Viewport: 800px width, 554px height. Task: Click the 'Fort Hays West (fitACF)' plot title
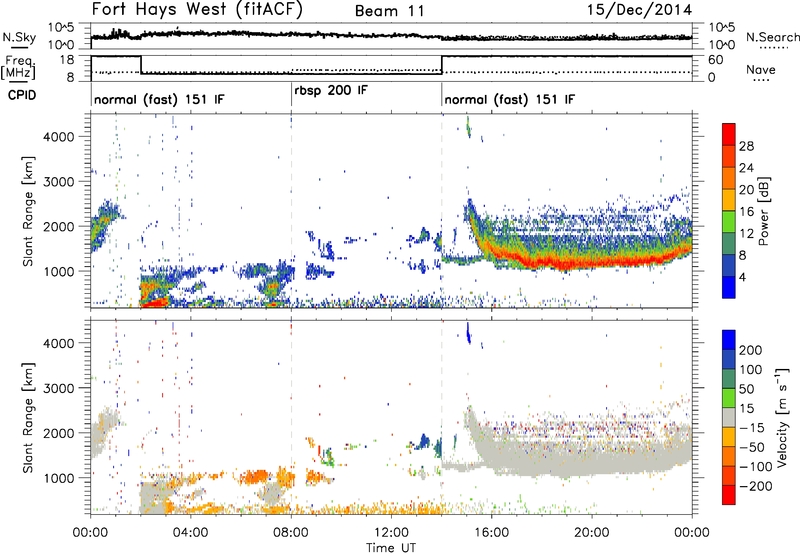point(196,10)
